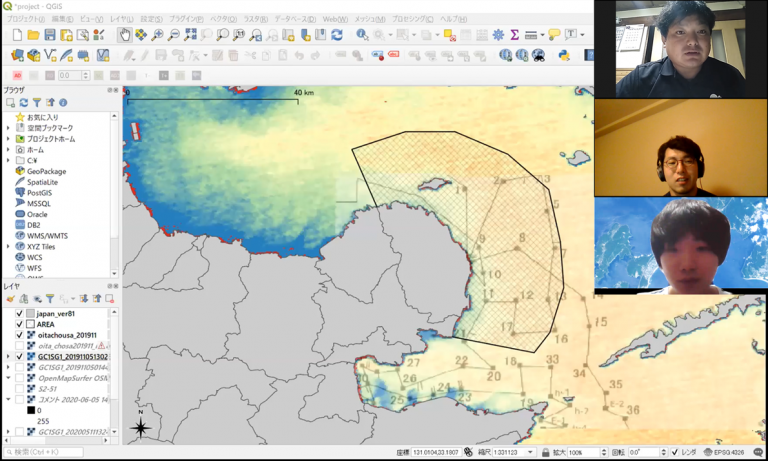Open the プラグイン menu
Viewport: 768px width, 461px height.
[186, 19]
